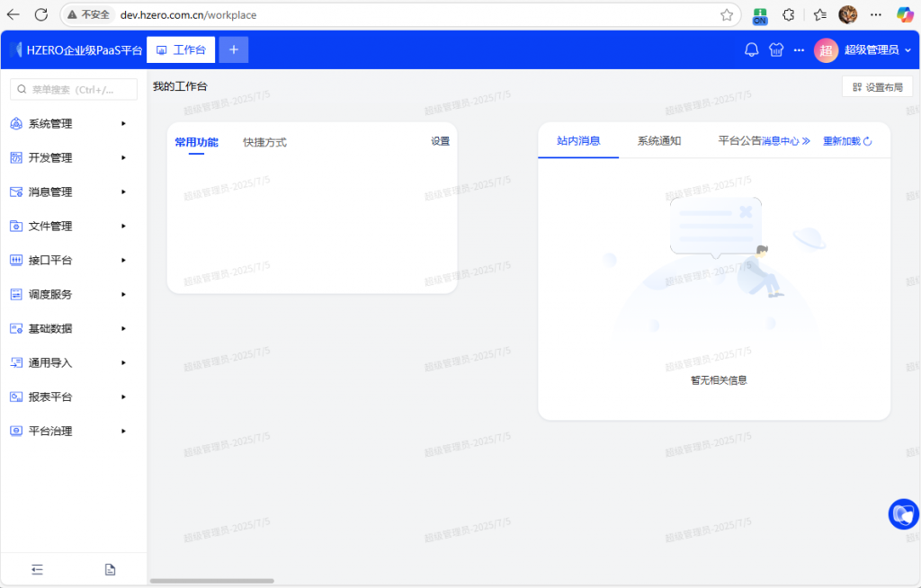Click the document icon at sidebar bottom
This screenshot has width=921, height=588.
(110, 569)
